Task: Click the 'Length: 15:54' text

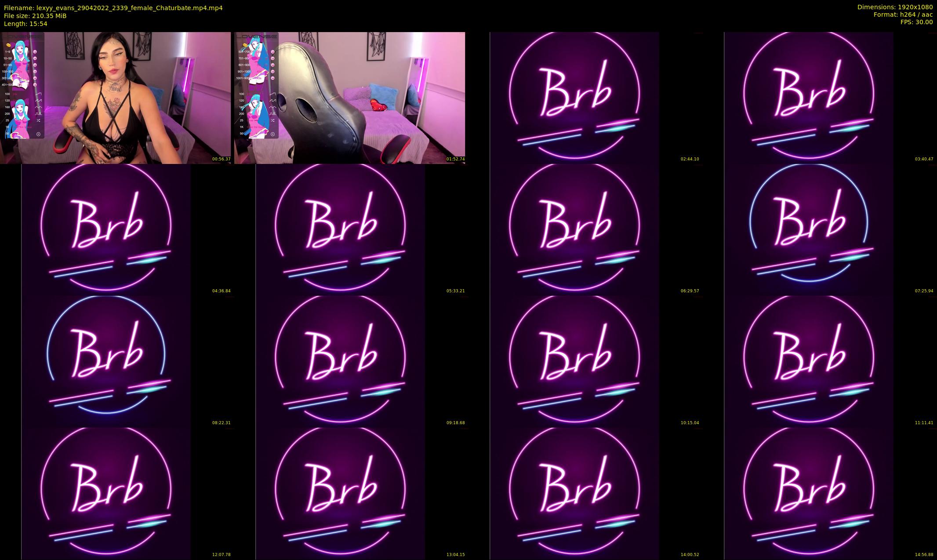Action: [x=25, y=24]
